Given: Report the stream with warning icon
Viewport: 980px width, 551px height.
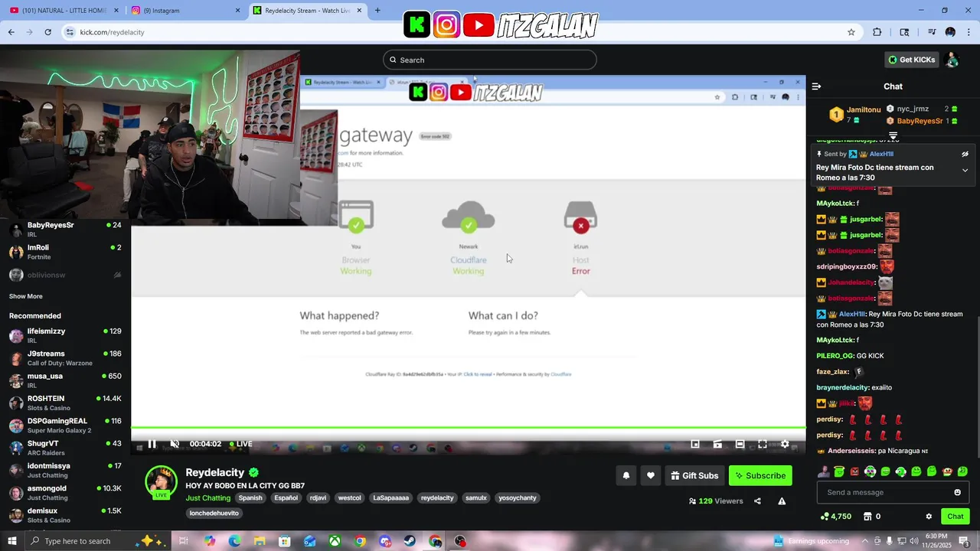Looking at the screenshot, I should pyautogui.click(x=782, y=501).
